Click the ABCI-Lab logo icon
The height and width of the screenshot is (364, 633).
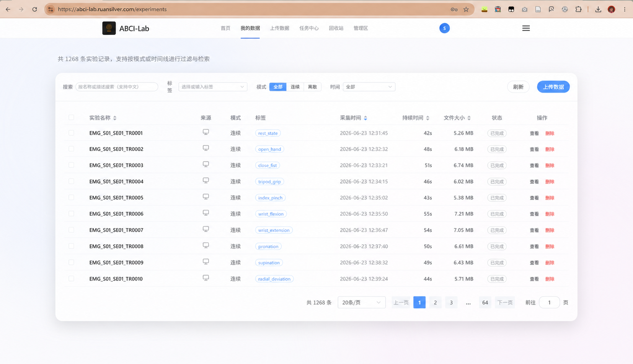tap(109, 28)
